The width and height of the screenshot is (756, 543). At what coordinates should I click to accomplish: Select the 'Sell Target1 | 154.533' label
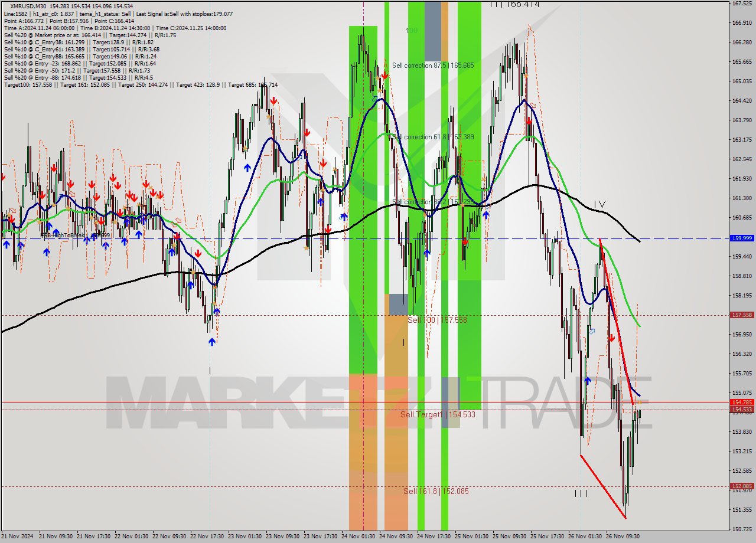click(438, 415)
